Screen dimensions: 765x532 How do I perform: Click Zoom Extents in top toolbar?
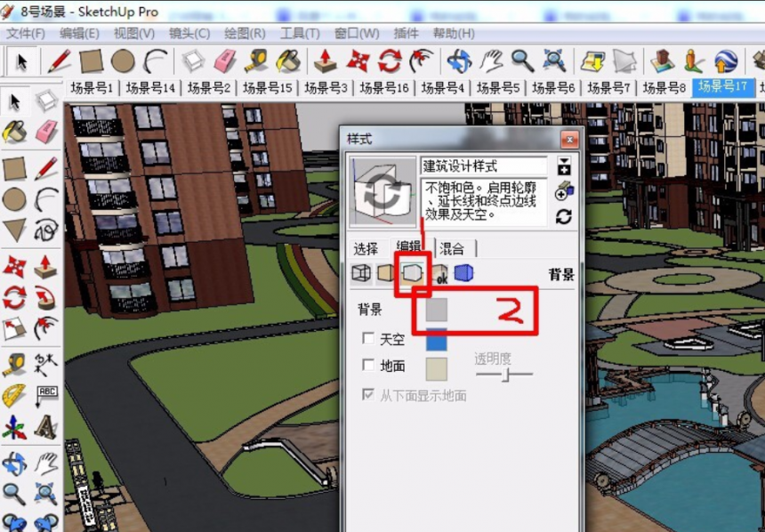coord(554,61)
